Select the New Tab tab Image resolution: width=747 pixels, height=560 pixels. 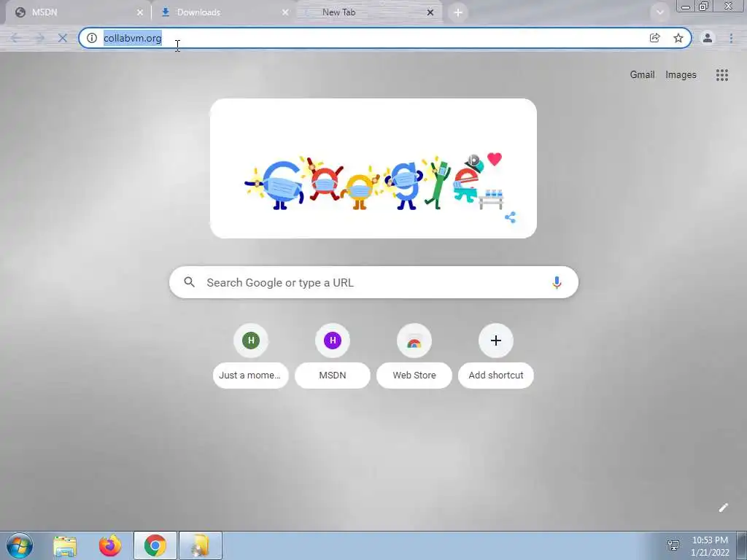pos(369,12)
